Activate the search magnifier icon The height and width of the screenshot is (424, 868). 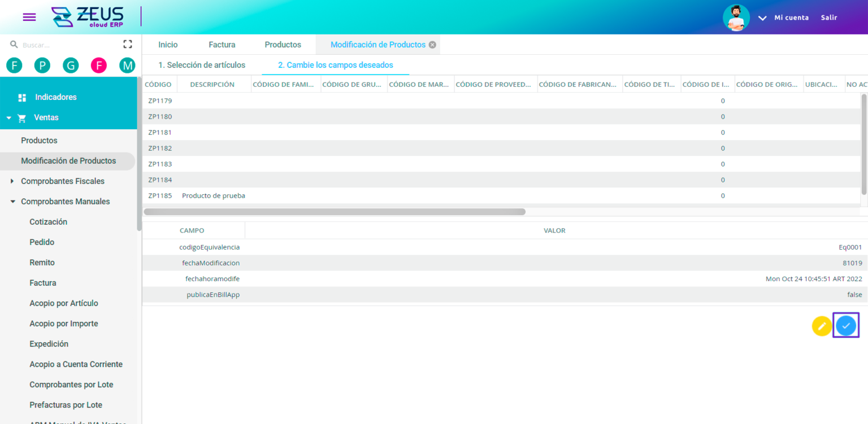[14, 43]
